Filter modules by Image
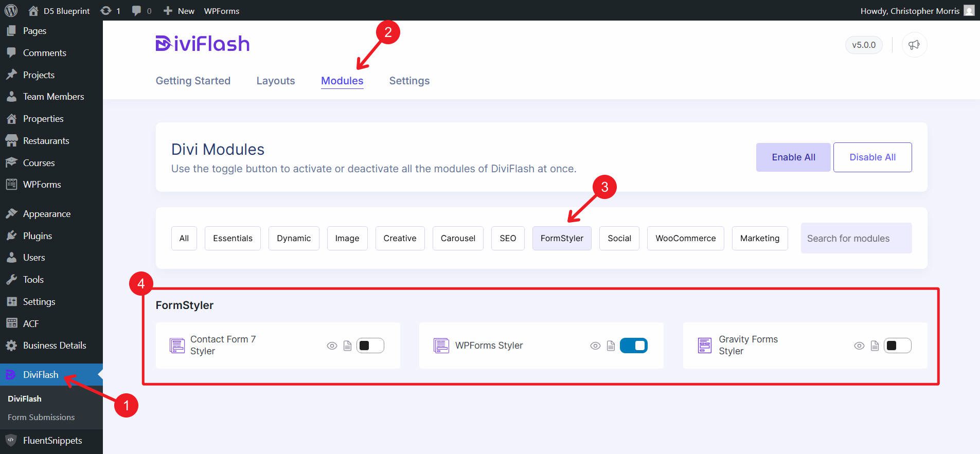Viewport: 980px width, 454px height. (x=347, y=239)
